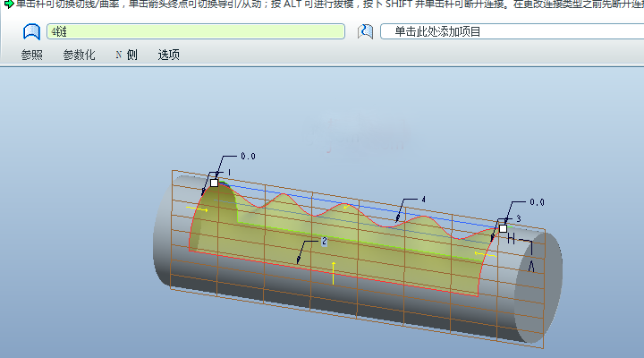Click the first-direction curve collector icon
Viewport: 644px width, 358px height.
click(x=31, y=31)
